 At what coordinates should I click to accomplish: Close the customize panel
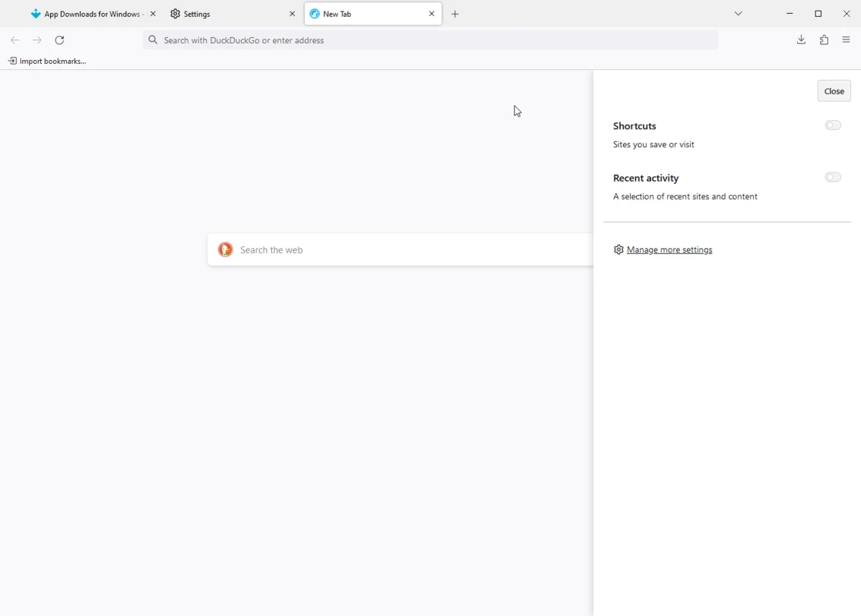click(x=833, y=91)
